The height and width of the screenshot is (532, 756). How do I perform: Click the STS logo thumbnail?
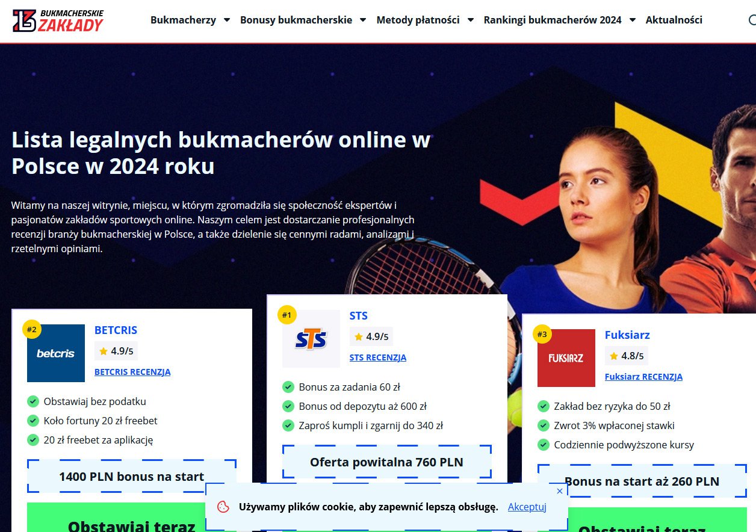[311, 339]
